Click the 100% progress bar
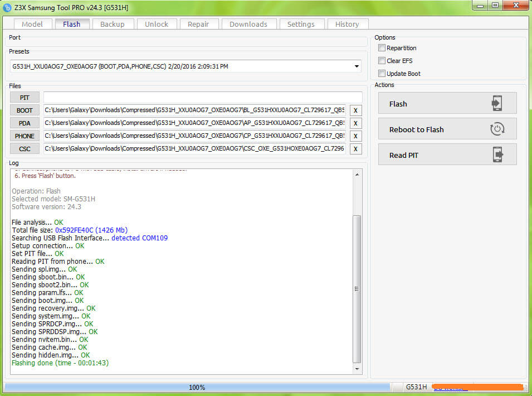532x396 pixels. click(x=197, y=387)
